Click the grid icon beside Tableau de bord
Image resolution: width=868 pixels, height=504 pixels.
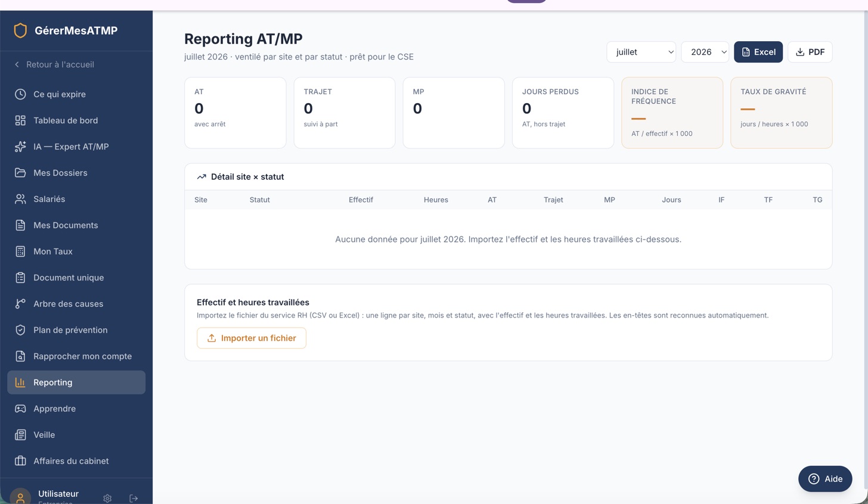20,120
